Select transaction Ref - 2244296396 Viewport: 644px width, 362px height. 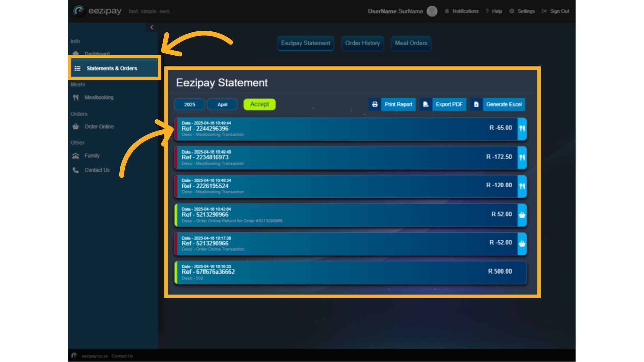pyautogui.click(x=351, y=129)
